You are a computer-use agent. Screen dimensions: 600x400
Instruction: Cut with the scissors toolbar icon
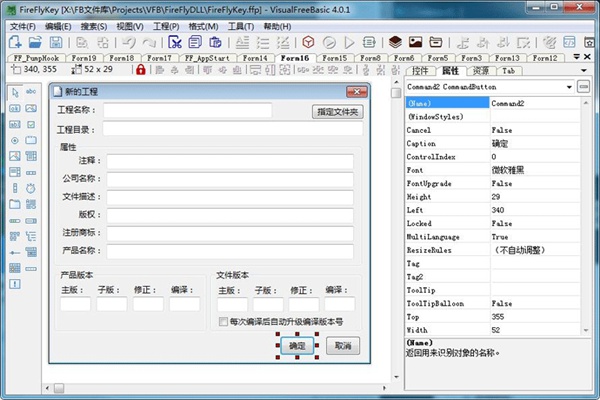click(174, 42)
